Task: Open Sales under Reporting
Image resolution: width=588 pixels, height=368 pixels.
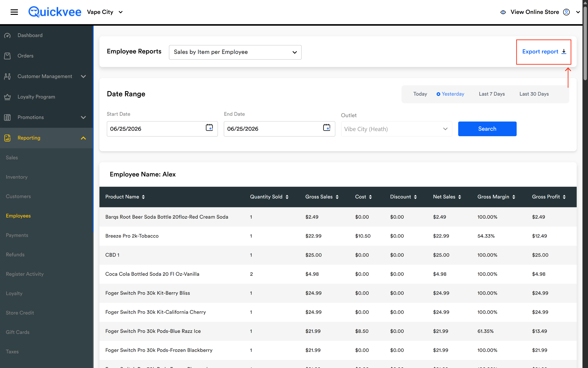Action: [x=12, y=157]
